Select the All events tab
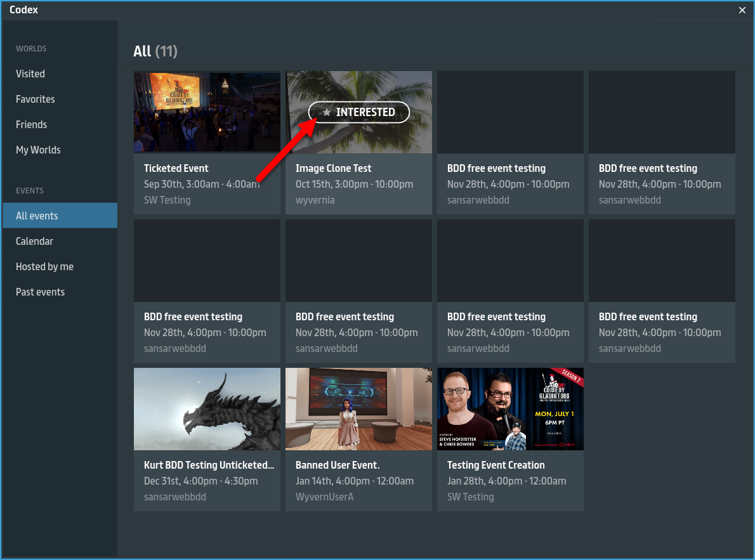755x560 pixels. pos(37,216)
